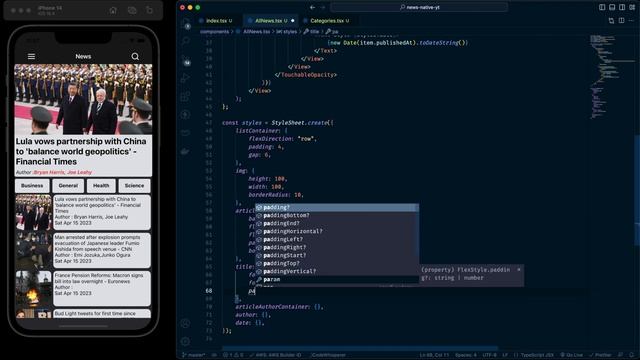Select the Science category button
The width and height of the screenshot is (640, 360).
click(134, 186)
